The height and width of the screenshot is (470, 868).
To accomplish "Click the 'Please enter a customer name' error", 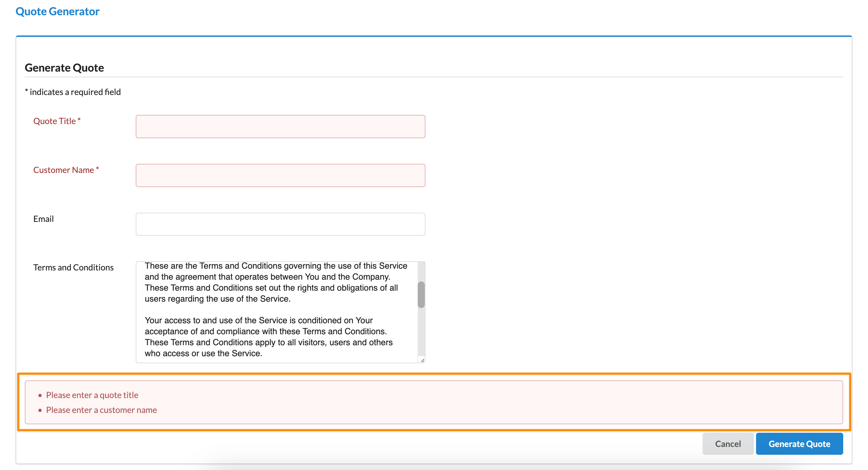I will (101, 410).
